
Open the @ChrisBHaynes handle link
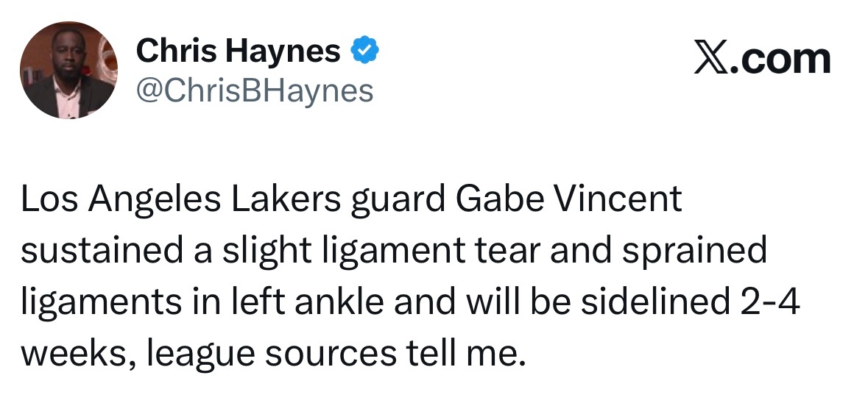[x=255, y=90]
